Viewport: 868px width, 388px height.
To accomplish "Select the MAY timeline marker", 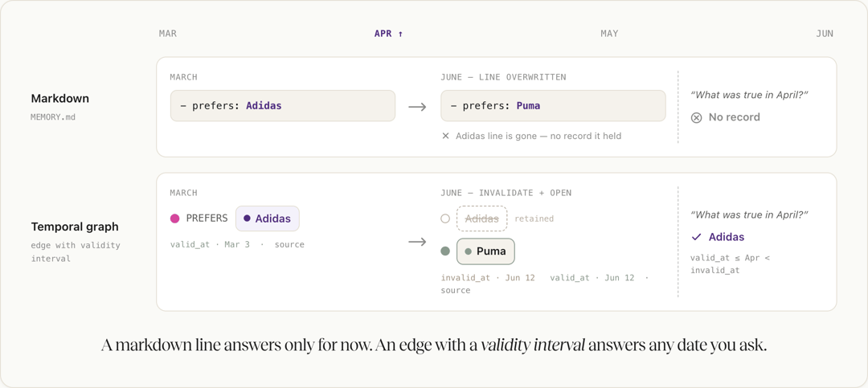I will pos(609,34).
